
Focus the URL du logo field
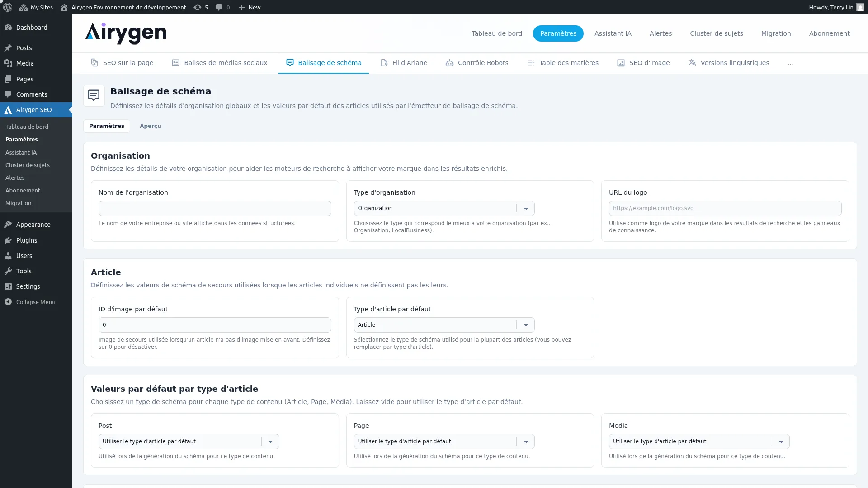(725, 208)
